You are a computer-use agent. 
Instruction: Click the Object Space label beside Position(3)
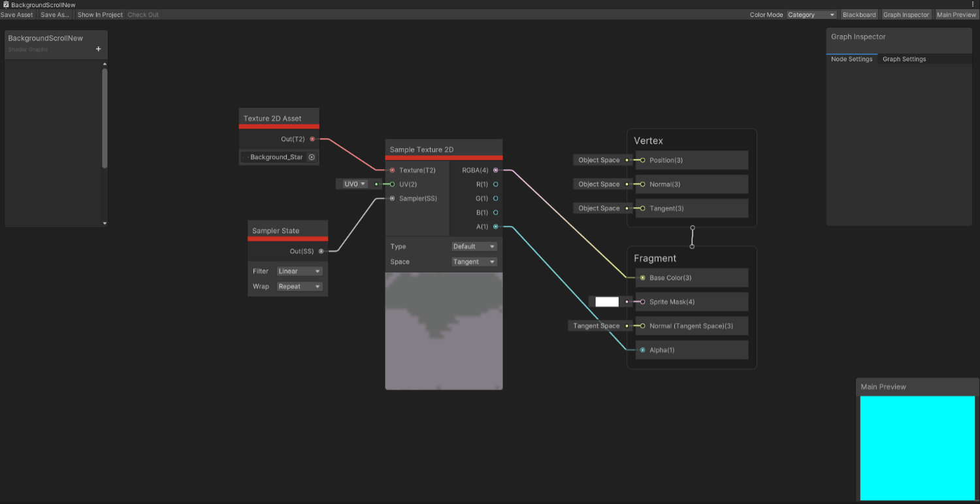(x=599, y=160)
